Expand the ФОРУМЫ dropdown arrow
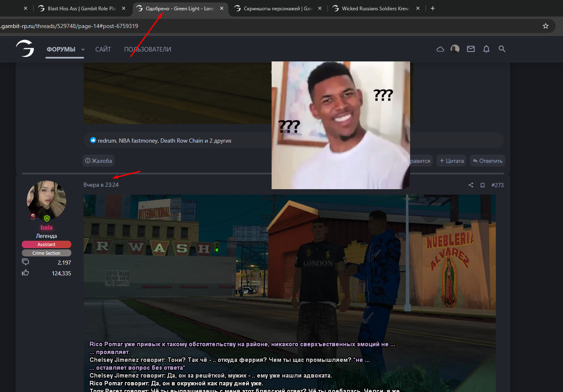This screenshot has width=563, height=392. coord(83,49)
